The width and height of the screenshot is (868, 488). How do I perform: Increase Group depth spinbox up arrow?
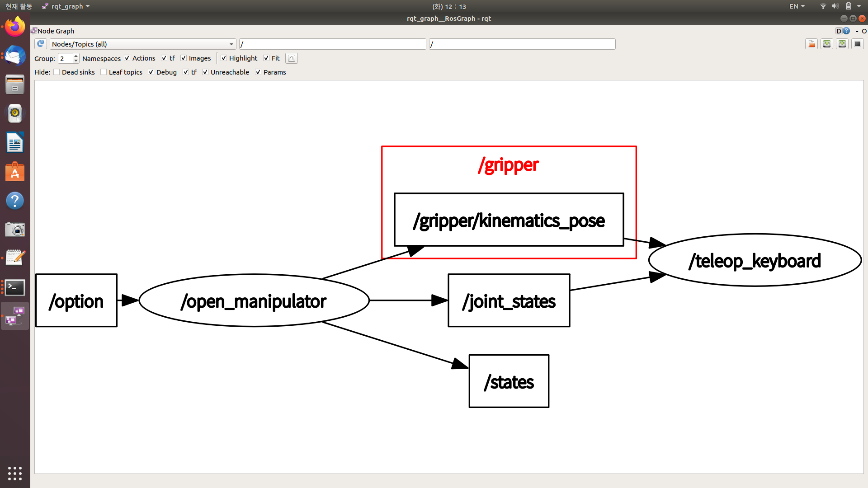(76, 56)
